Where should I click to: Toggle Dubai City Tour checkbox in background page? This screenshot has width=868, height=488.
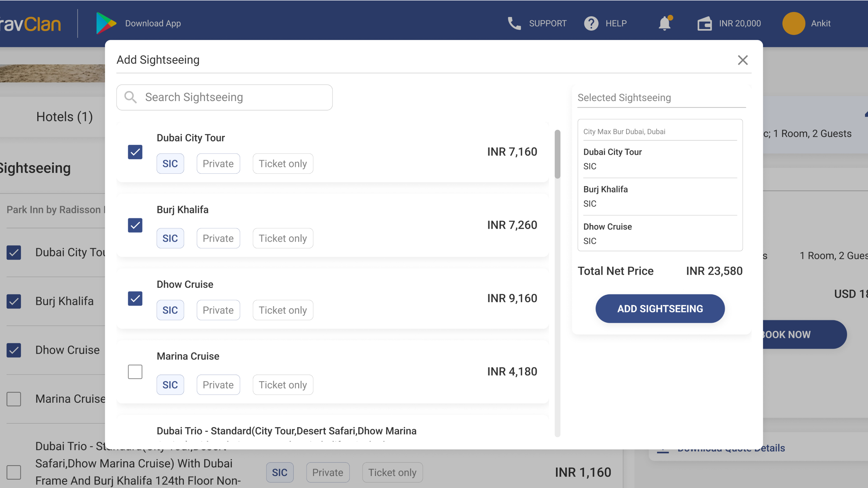14,252
